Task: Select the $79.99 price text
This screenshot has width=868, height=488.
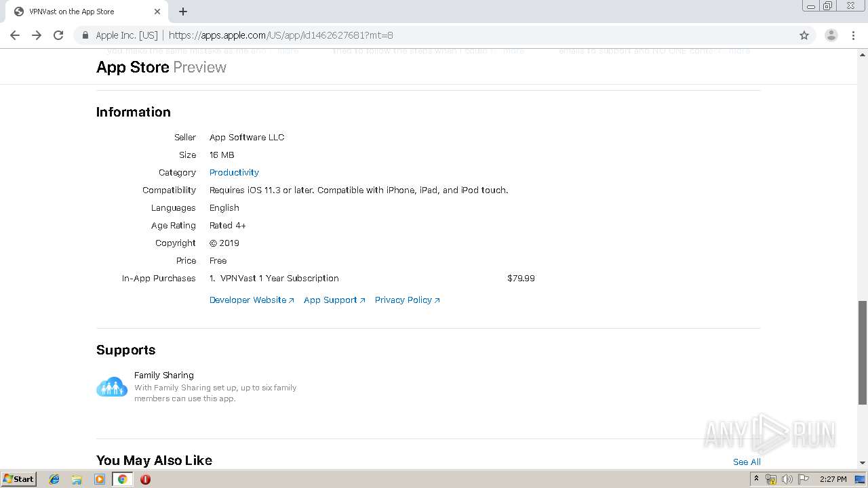Action: coord(521,278)
